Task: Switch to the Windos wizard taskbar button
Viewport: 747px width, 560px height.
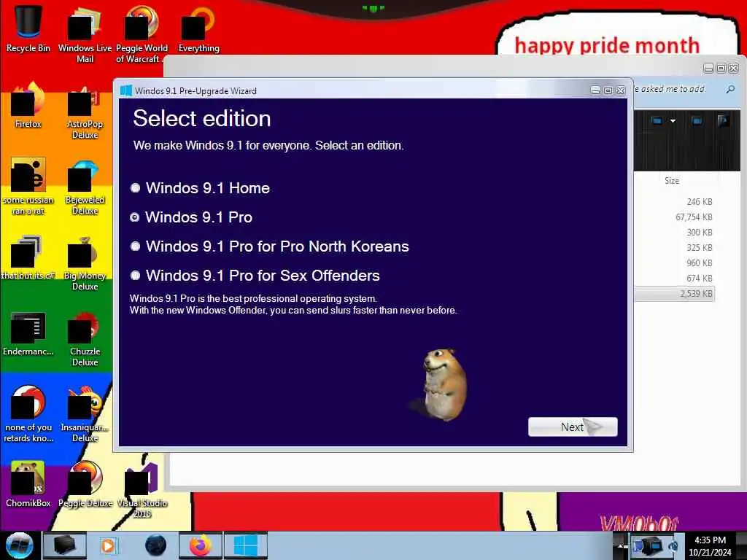Action: tap(246, 545)
